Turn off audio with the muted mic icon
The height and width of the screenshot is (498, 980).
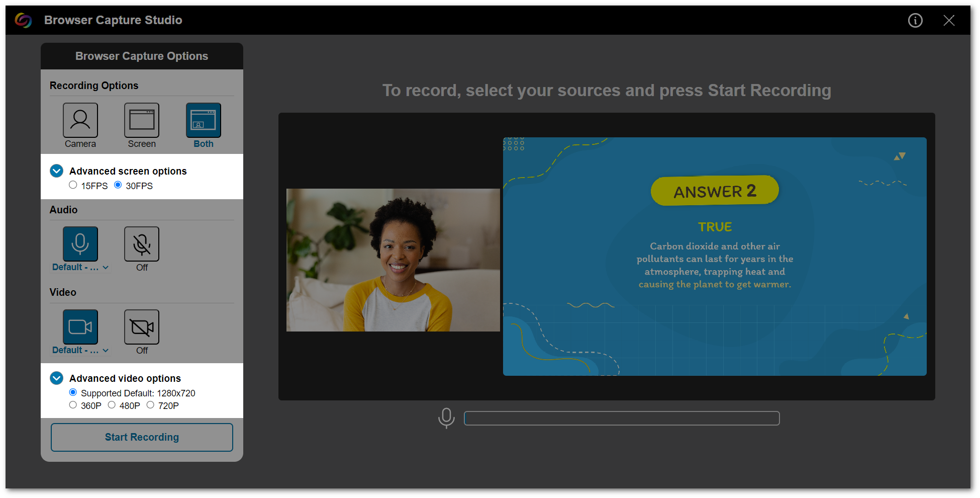coord(141,243)
